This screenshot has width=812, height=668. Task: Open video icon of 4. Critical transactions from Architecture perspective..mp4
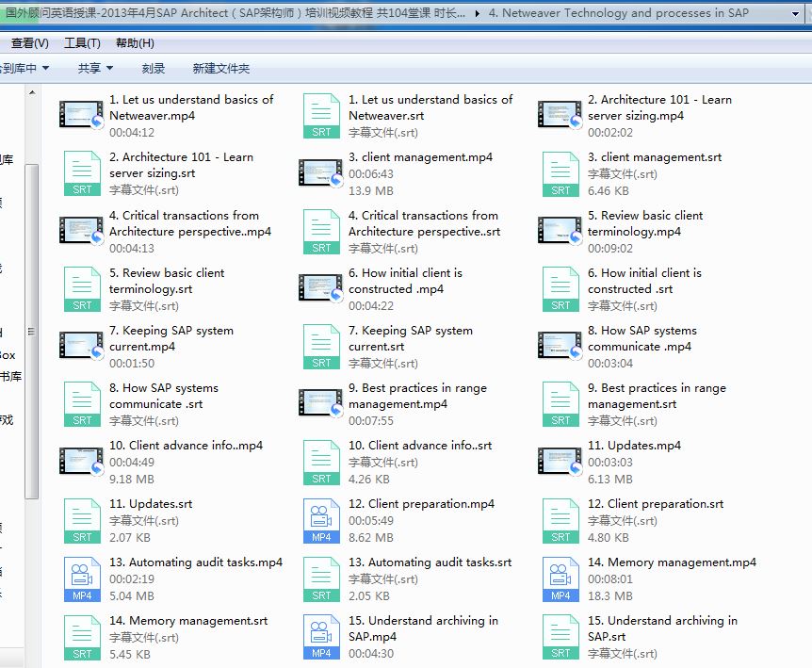[x=81, y=231]
